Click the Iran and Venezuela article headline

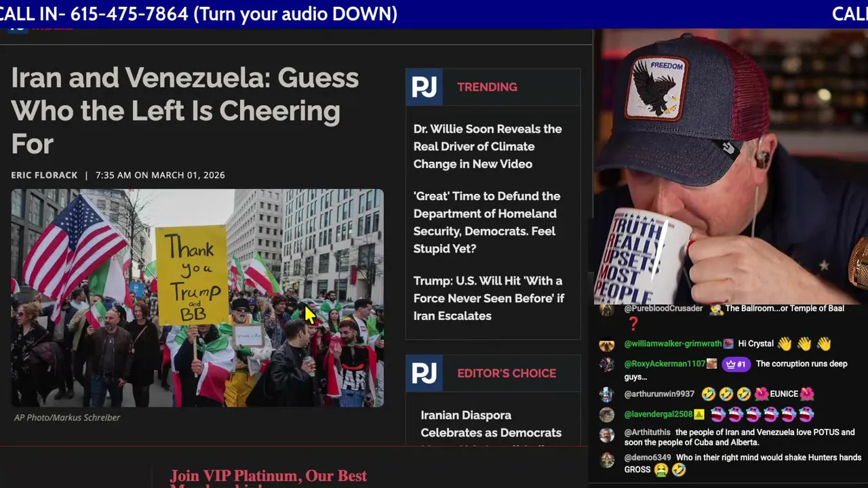(x=185, y=110)
